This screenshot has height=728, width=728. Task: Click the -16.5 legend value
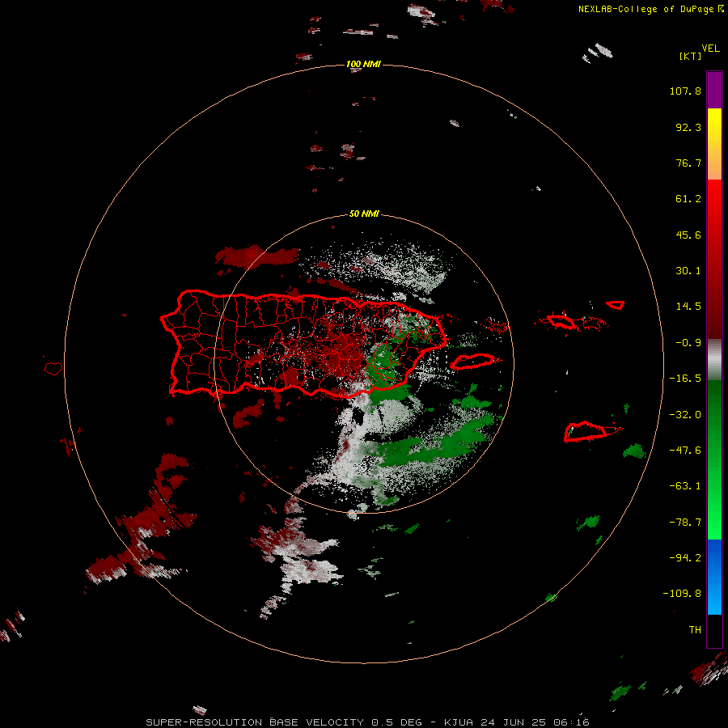click(x=685, y=379)
